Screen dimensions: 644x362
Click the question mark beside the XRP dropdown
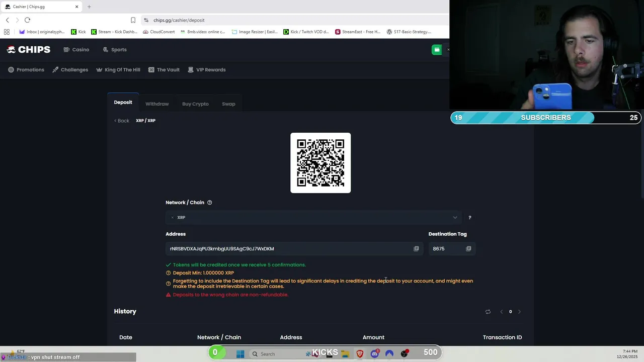[x=470, y=218]
